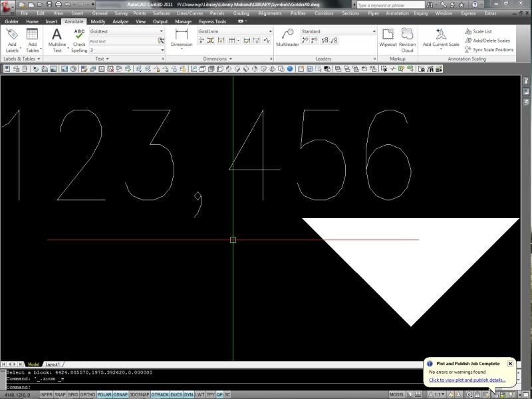This screenshot has height=399, width=532.
Task: Click the keyword search box in title bar
Action: click(390, 5)
